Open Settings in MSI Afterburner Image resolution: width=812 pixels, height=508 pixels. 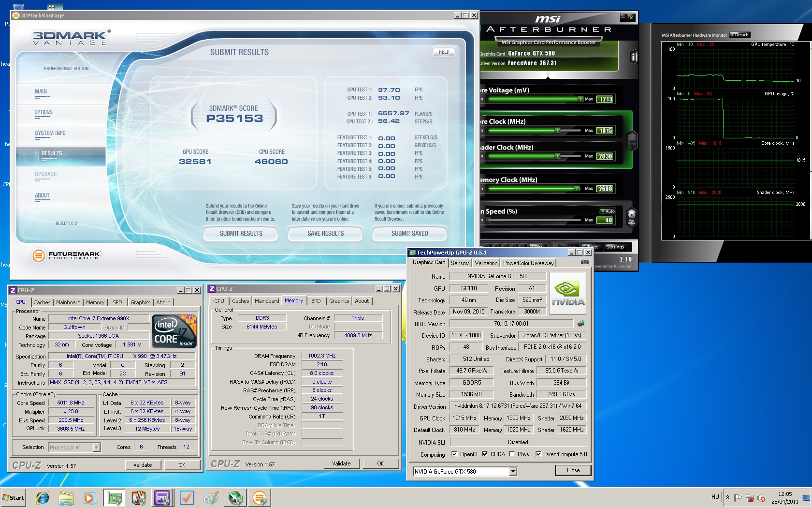[x=615, y=247]
